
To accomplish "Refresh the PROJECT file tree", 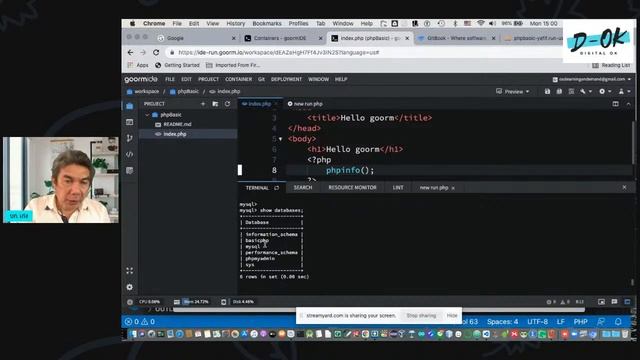I will (227, 104).
